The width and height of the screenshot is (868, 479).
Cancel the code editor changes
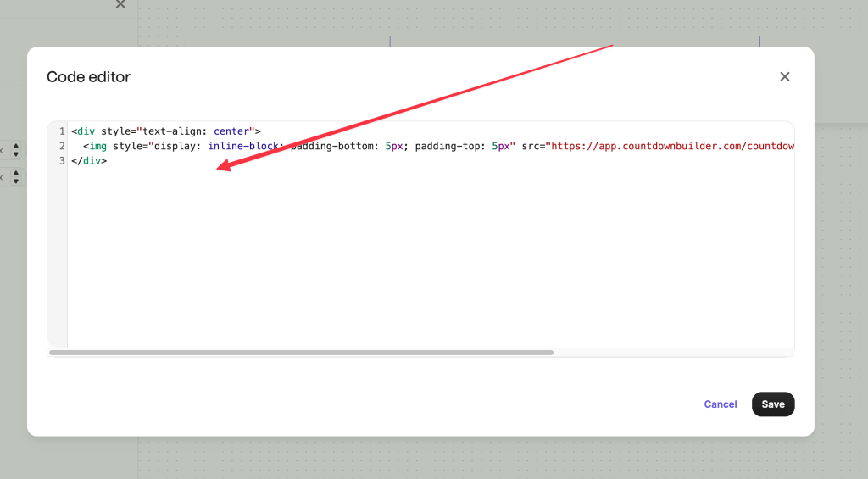[720, 404]
